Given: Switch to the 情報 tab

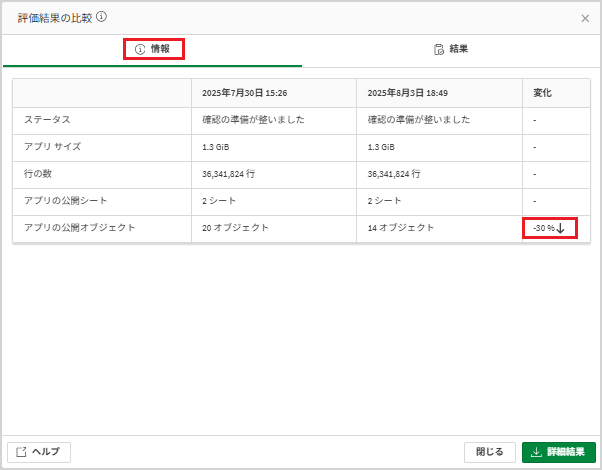Looking at the screenshot, I should tap(152, 50).
